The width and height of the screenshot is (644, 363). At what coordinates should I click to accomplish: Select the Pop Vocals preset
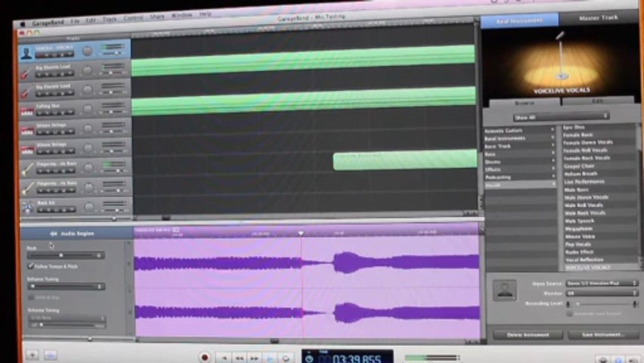pyautogui.click(x=578, y=245)
